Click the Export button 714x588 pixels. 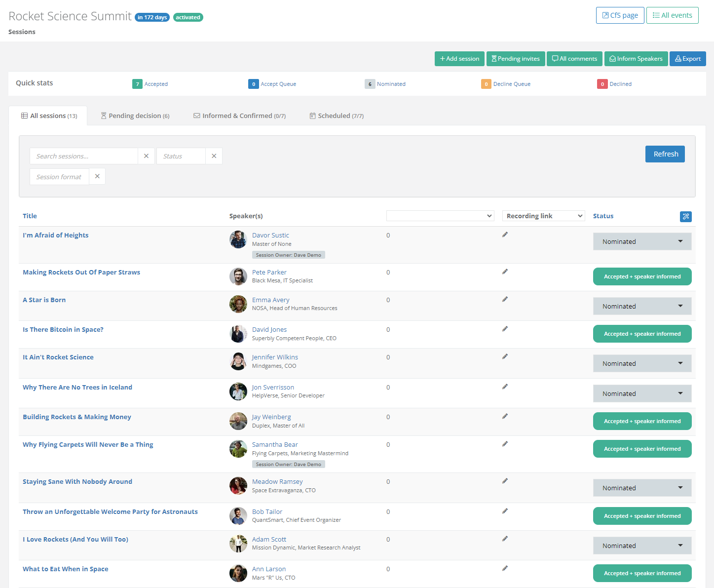pos(687,59)
